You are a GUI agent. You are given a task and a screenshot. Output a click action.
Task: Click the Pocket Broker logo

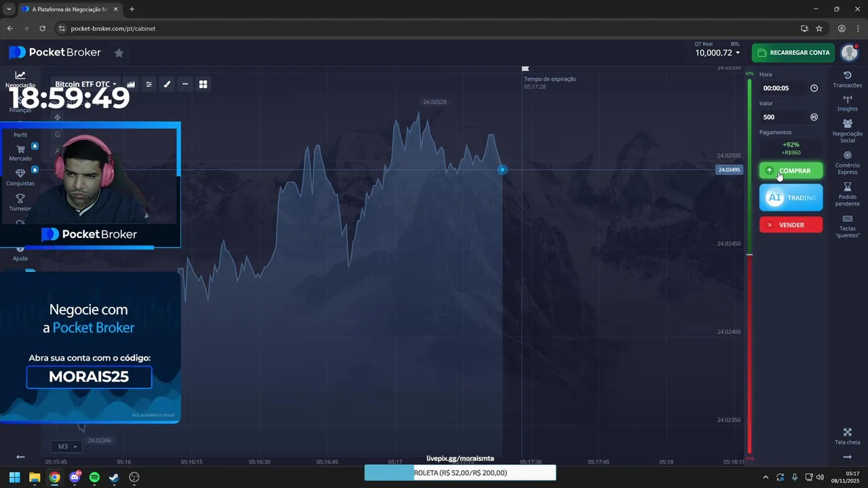tap(55, 52)
